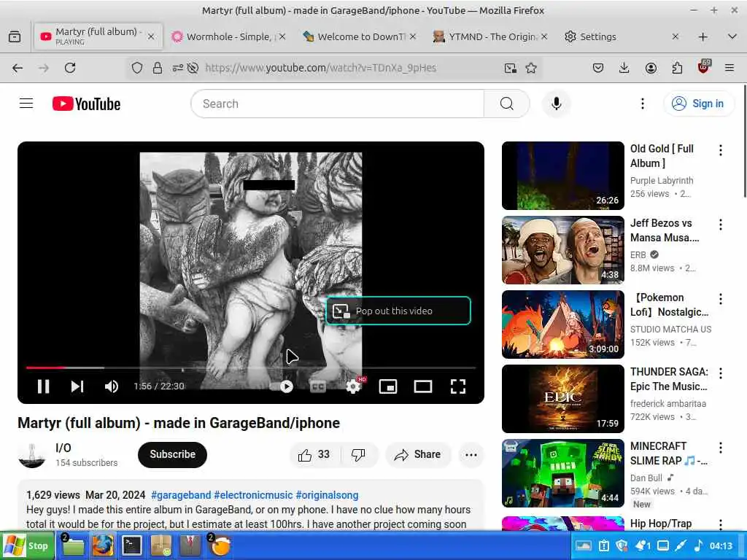The height and width of the screenshot is (560, 747).
Task: Open Pocket save button in toolbar
Action: (598, 68)
